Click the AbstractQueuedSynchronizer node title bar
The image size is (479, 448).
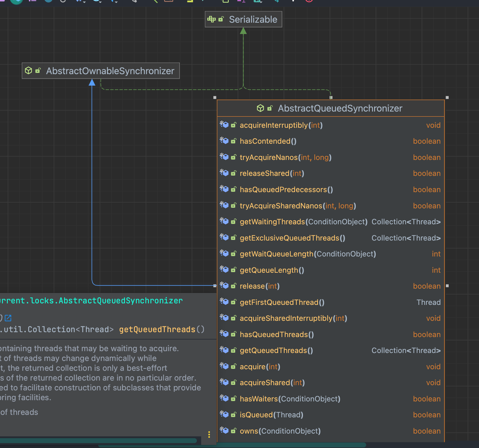click(340, 108)
